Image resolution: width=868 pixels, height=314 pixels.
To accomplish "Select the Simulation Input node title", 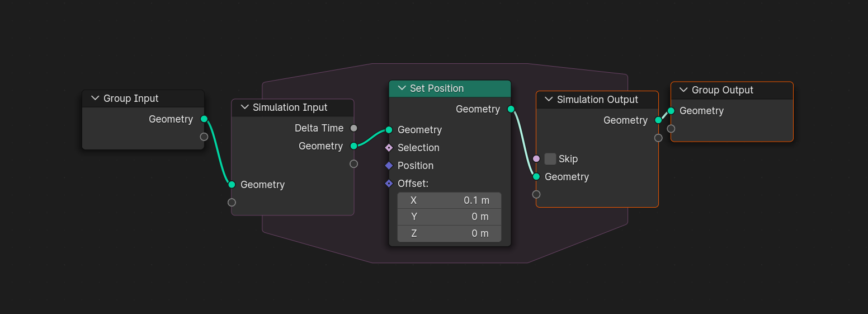I will (290, 107).
